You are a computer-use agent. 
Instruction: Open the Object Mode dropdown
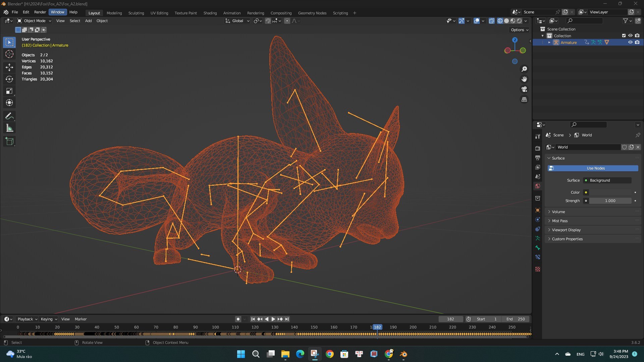pos(34,21)
